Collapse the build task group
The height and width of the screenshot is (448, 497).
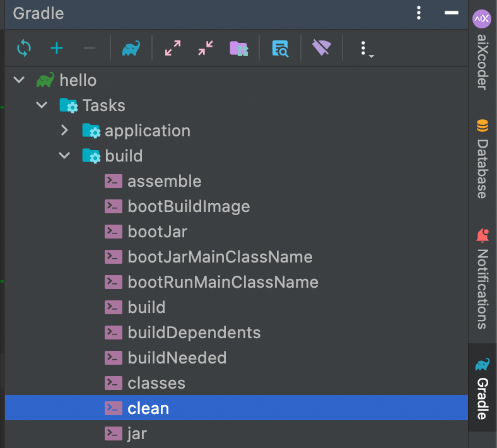click(64, 156)
